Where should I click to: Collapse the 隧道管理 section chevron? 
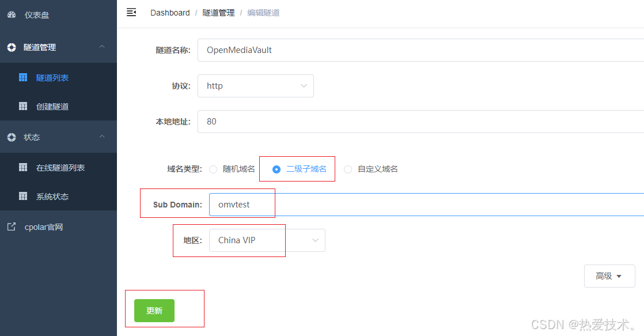click(103, 47)
